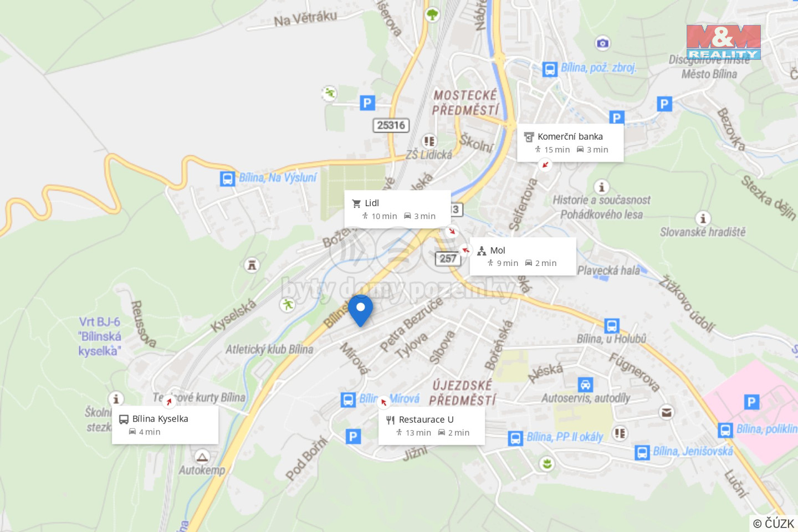Click the Bílina, PP II okály bus icon
This screenshot has height=532, width=798.
515,438
